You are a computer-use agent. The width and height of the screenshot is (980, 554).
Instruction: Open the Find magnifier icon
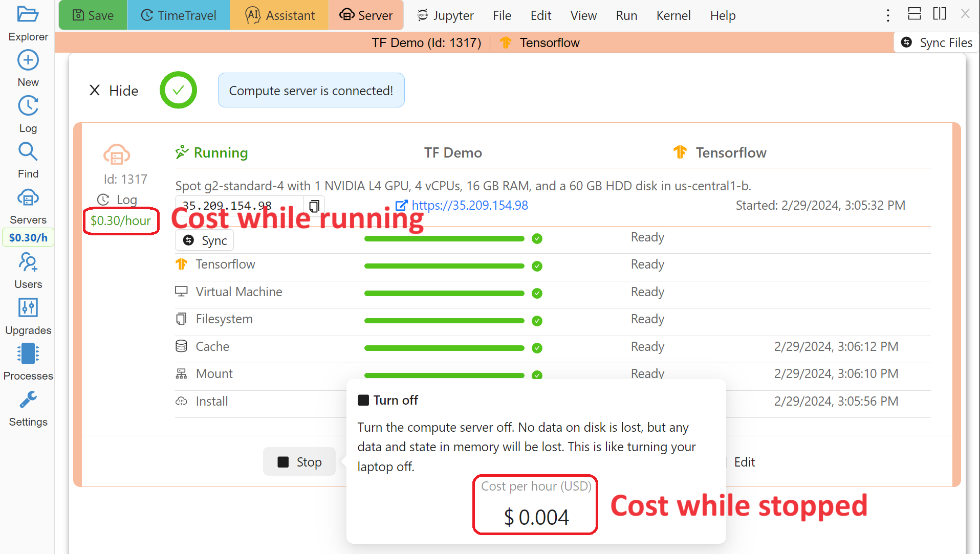coord(28,152)
